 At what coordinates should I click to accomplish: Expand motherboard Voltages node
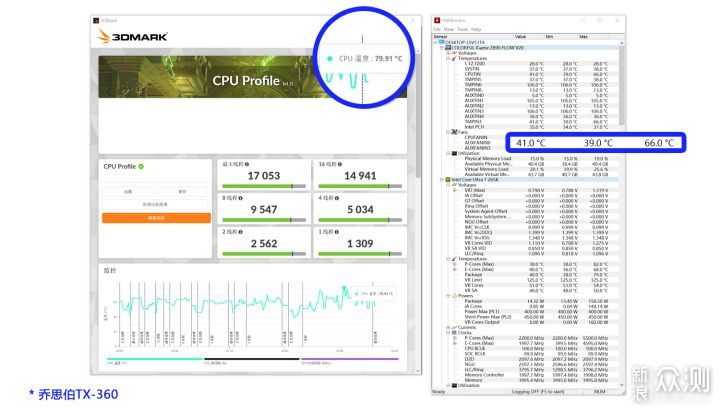pyautogui.click(x=448, y=53)
